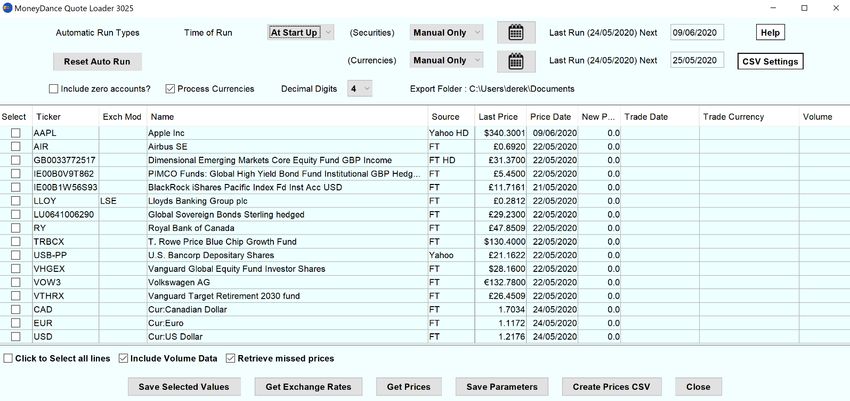Click Yahoo HD source for AAPL

450,133
